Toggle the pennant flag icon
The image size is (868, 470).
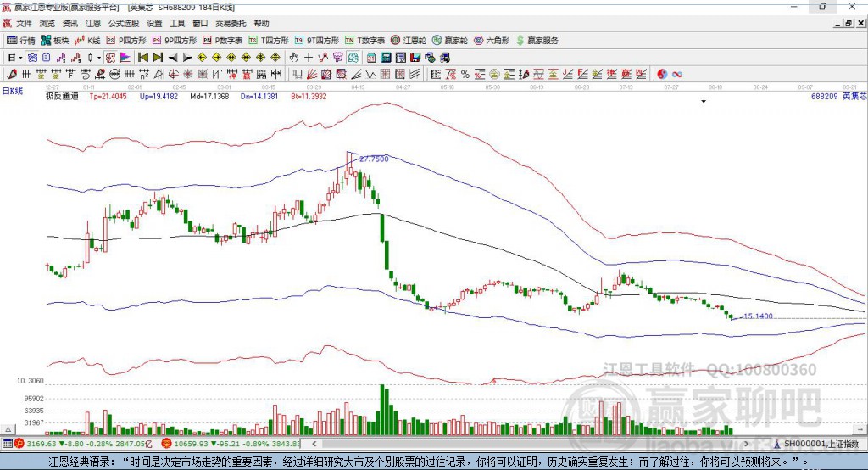coord(125,58)
